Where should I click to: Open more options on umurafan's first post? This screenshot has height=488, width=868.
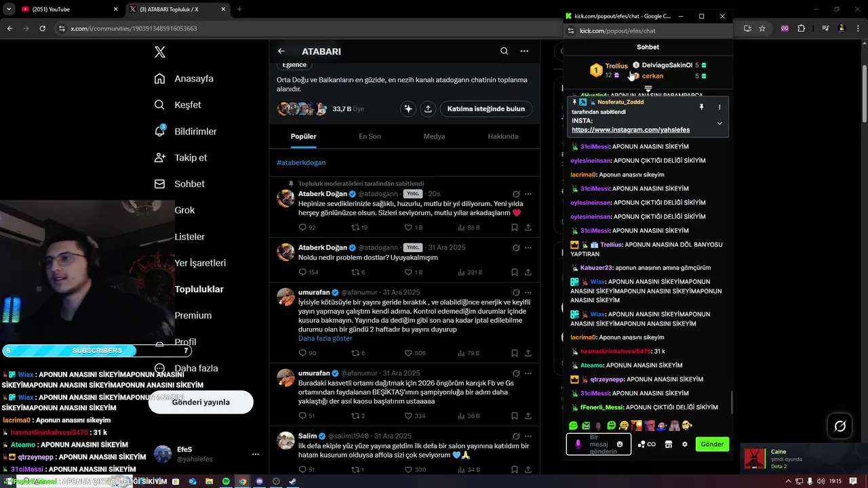click(528, 292)
